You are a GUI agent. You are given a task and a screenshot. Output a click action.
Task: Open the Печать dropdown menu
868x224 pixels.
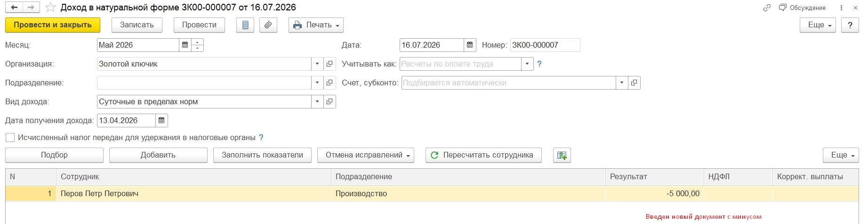click(316, 25)
